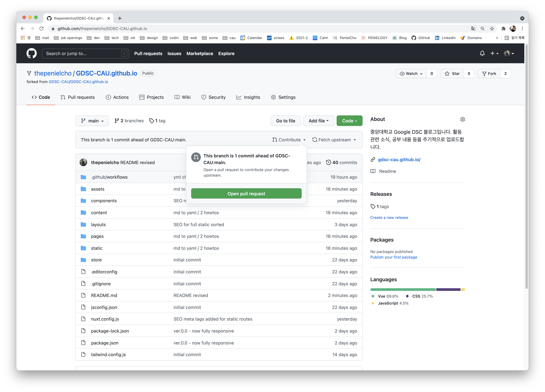This screenshot has width=545, height=392.
Task: Switch to the Projects tab
Action: point(151,97)
